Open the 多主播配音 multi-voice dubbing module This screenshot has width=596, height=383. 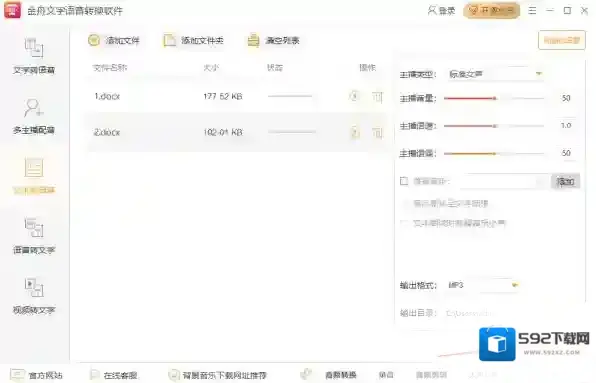click(x=34, y=116)
